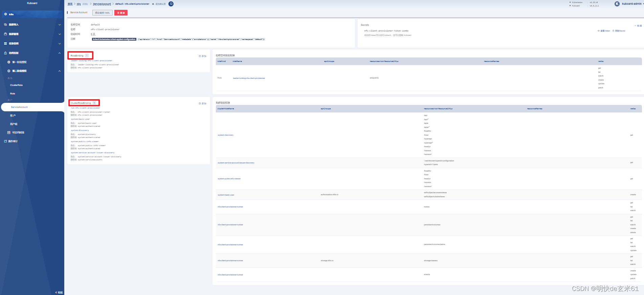The width and height of the screenshot is (644, 295).
Task: Click the k8s breadcrumb link
Action: pos(79,4)
